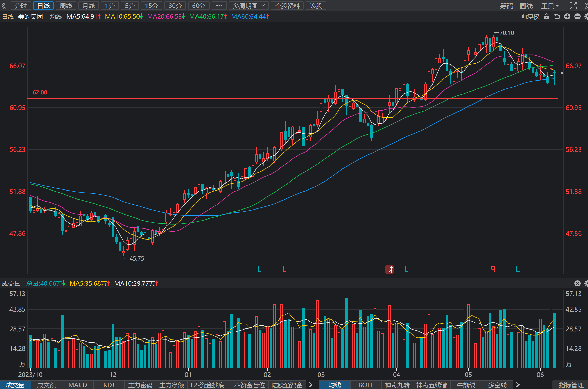The image size is (588, 389).
Task: Click the yellow MA10:65.50 legend label
Action: pos(124,17)
